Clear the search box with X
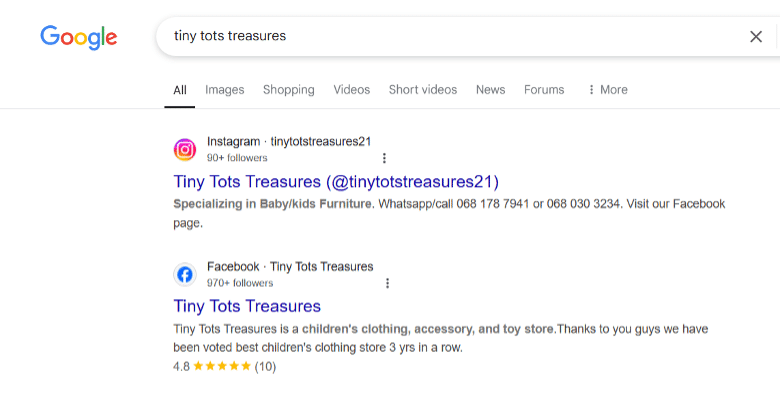This screenshot has width=780, height=398. 756,36
